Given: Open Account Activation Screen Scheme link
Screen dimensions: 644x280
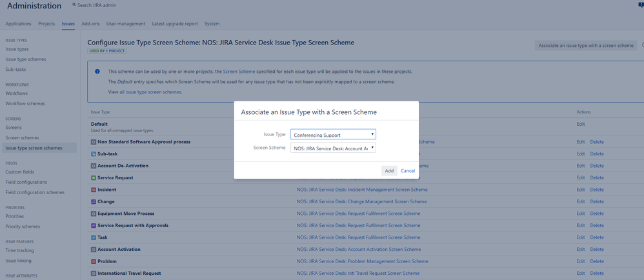Looking at the screenshot, I should click(359, 249).
